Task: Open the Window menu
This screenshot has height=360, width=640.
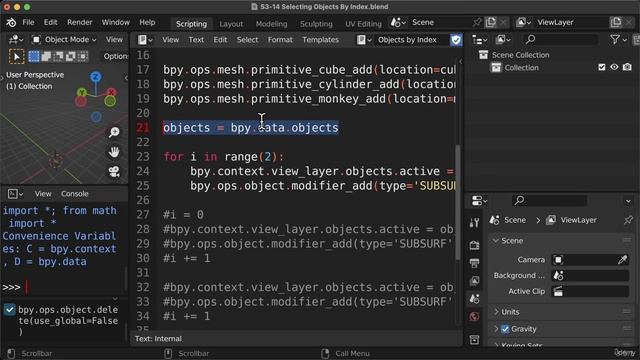Action: (116, 22)
